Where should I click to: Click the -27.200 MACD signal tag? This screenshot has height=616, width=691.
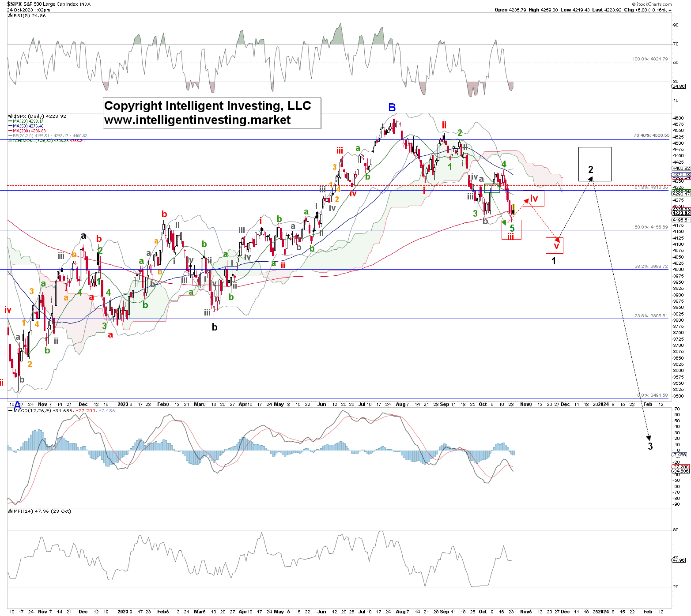(680, 466)
